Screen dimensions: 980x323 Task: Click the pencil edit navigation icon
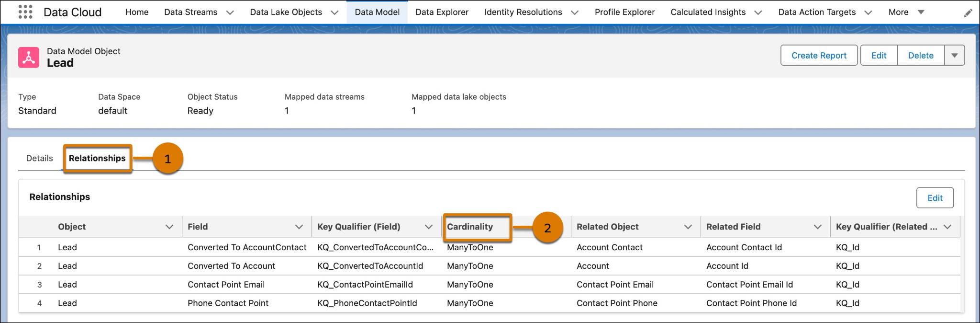[968, 13]
